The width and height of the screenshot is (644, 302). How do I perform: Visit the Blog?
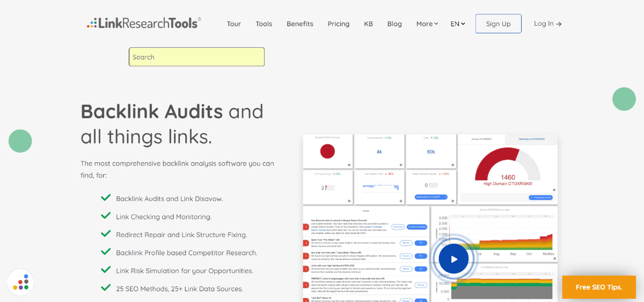coord(394,24)
